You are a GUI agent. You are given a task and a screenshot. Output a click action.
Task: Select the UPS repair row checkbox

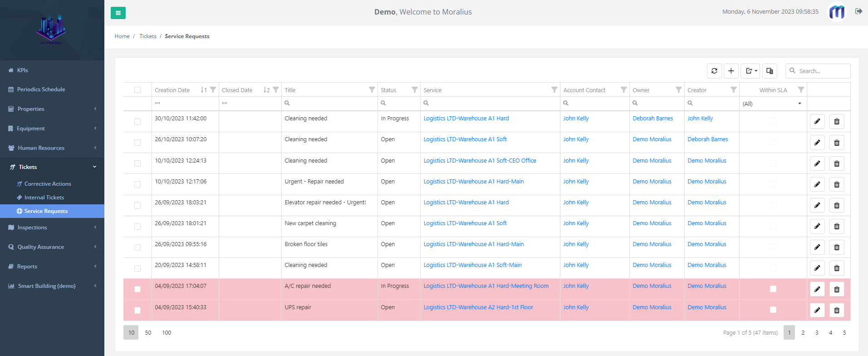pos(137,310)
